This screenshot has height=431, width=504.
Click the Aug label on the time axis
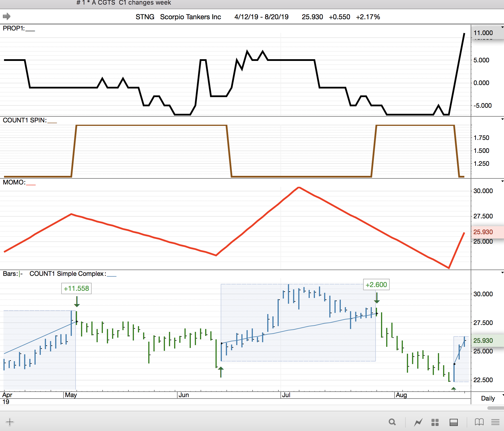tap(401, 395)
